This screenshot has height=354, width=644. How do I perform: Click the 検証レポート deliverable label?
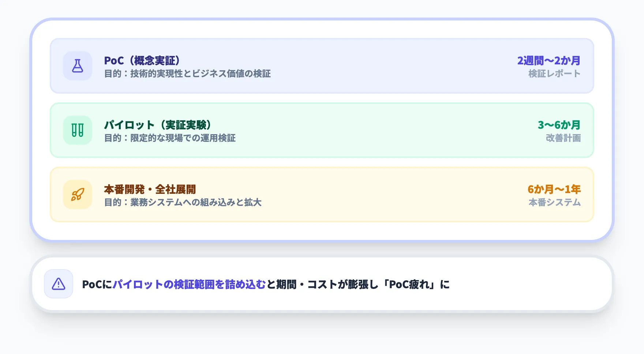point(554,74)
